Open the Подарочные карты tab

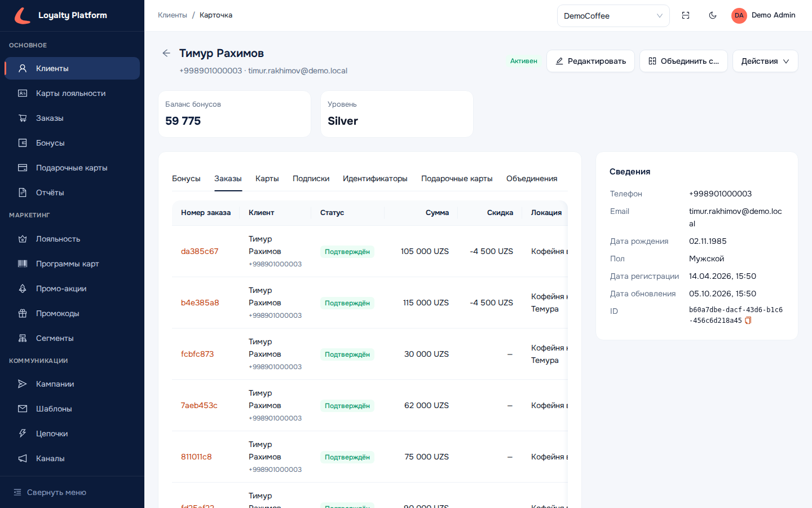pyautogui.click(x=457, y=178)
